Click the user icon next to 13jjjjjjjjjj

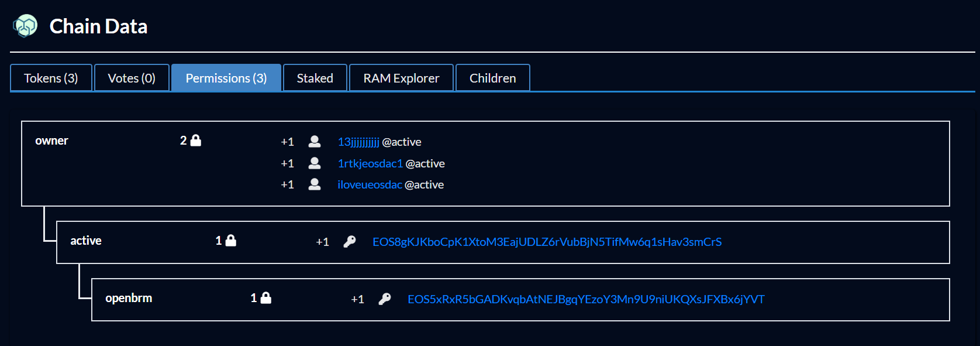pos(315,141)
